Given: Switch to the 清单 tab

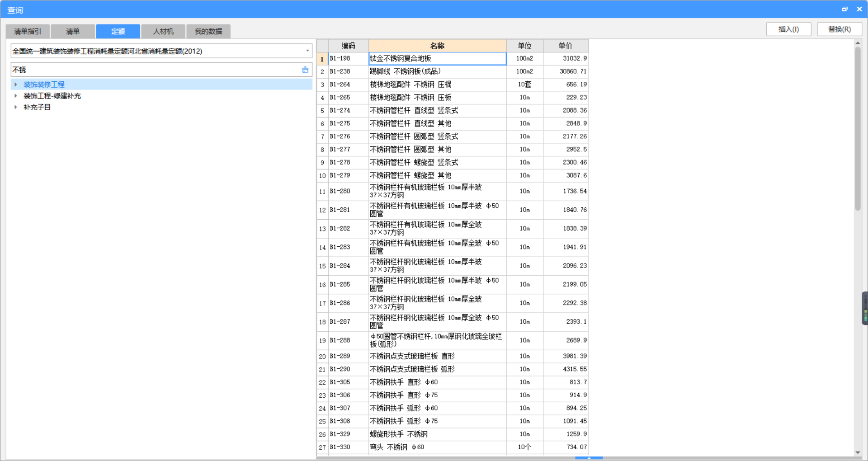Looking at the screenshot, I should [73, 31].
